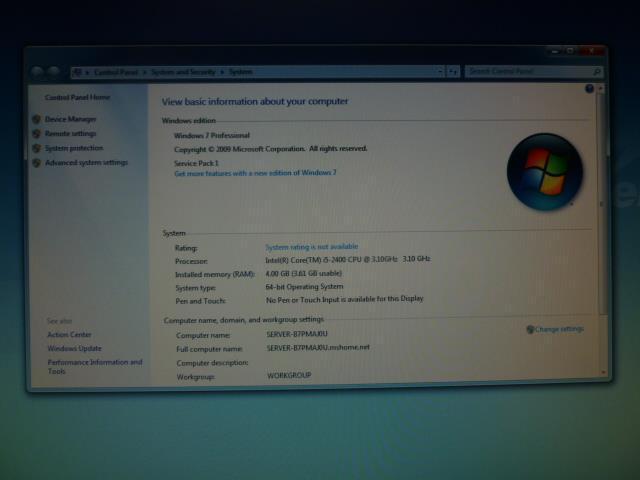
Task: Open Control Panel Home link
Action: click(x=78, y=97)
